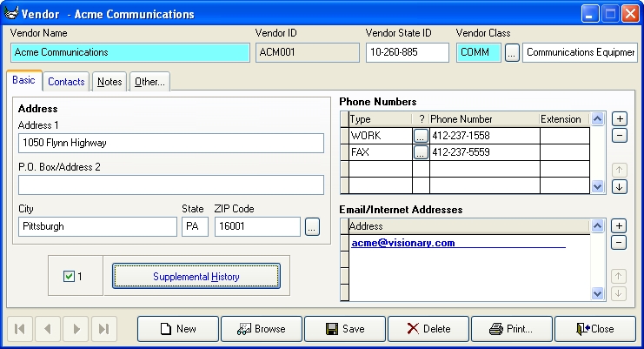Viewport: 644px width, 349px height.
Task: Remove phone number using minus button
Action: tap(619, 135)
